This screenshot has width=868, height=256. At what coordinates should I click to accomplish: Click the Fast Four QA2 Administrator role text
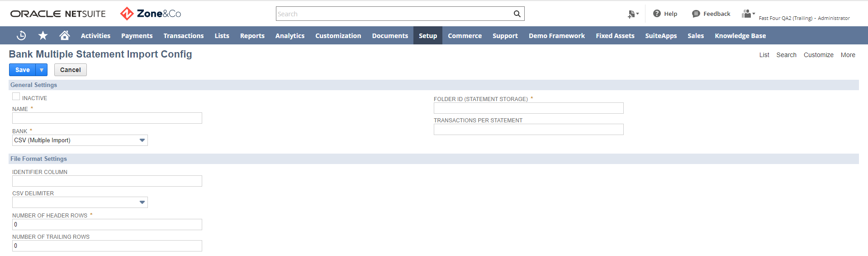(804, 18)
